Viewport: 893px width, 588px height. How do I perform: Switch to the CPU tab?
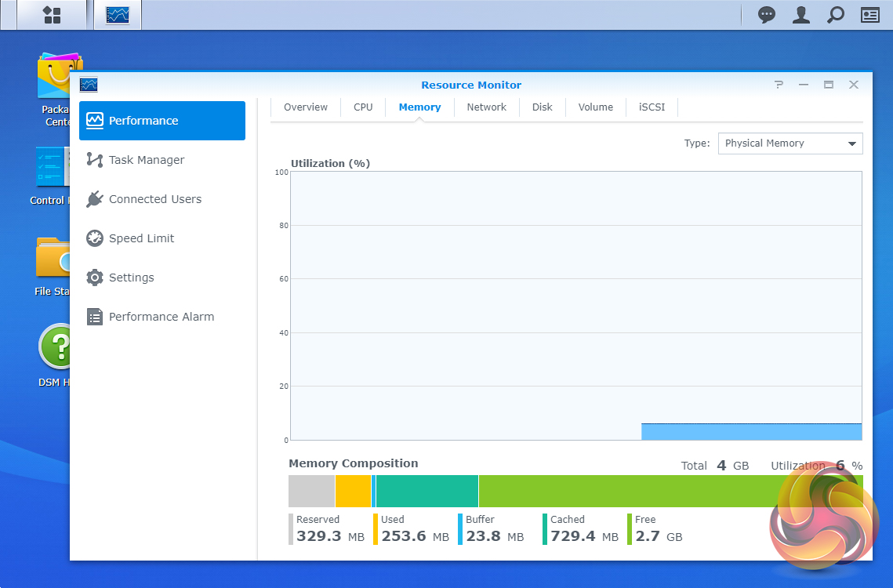click(363, 107)
